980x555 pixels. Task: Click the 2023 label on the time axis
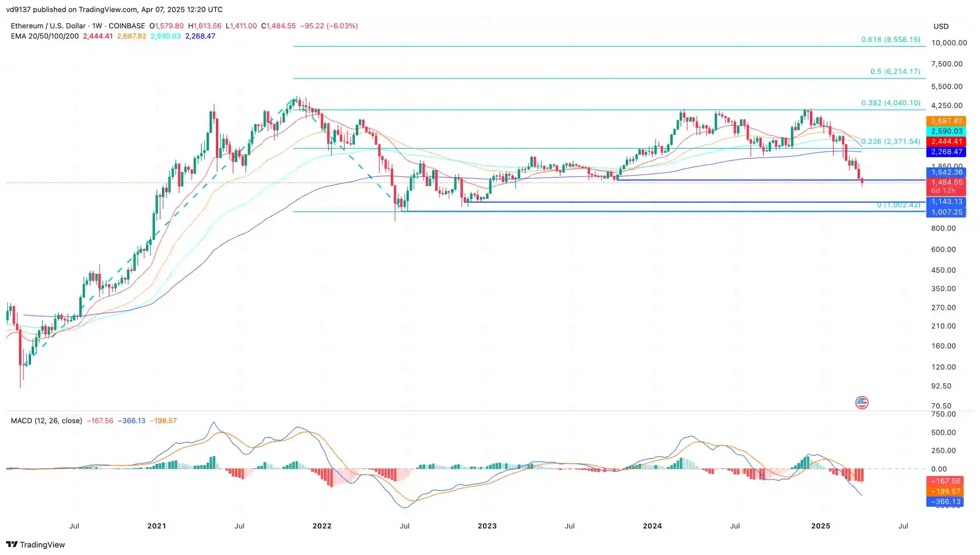pyautogui.click(x=487, y=526)
